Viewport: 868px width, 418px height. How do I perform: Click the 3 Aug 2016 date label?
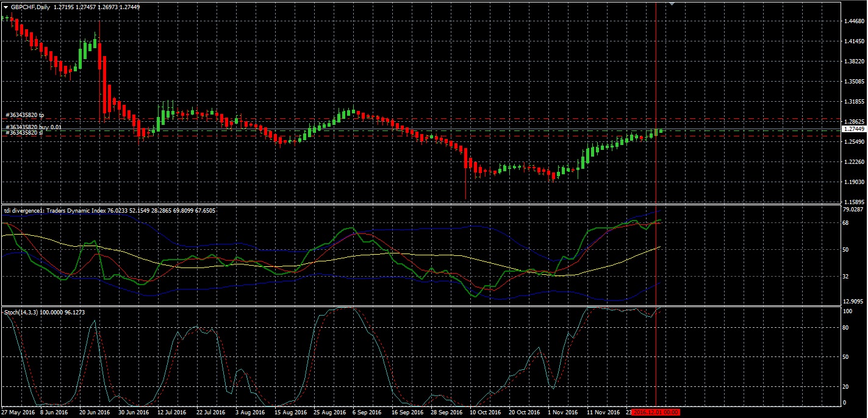tap(250, 413)
